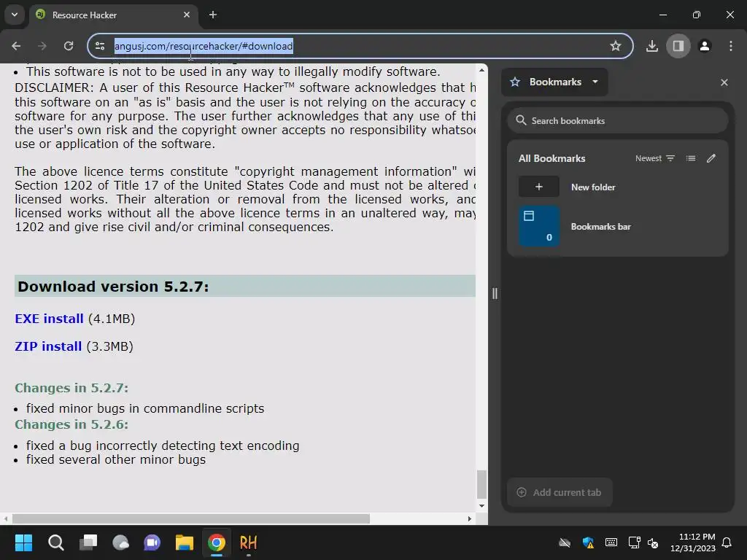Create a New folder in bookmarks

[618, 187]
